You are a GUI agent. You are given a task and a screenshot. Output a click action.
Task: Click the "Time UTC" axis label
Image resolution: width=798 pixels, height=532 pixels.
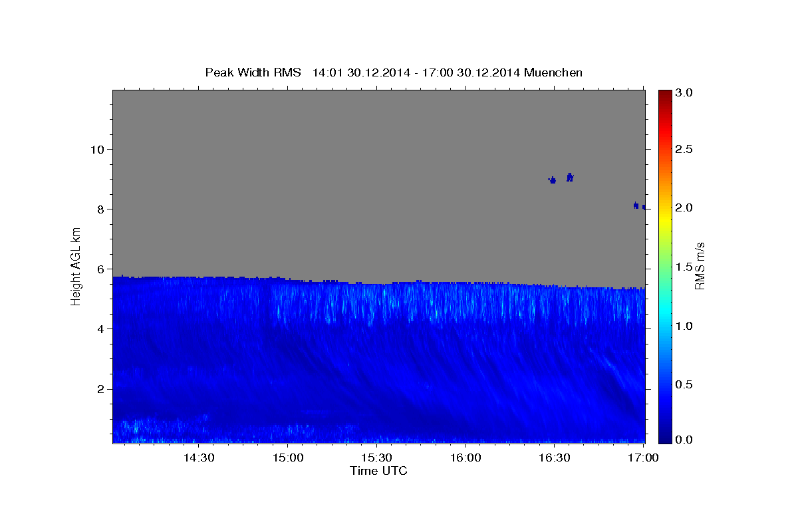pos(378,471)
